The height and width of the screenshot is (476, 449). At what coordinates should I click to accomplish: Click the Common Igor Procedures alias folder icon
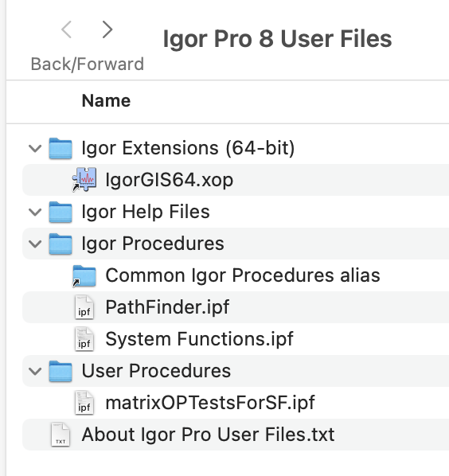click(84, 275)
